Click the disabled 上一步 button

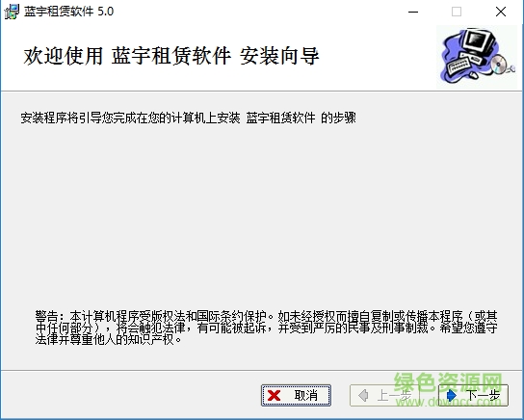pyautogui.click(x=384, y=396)
